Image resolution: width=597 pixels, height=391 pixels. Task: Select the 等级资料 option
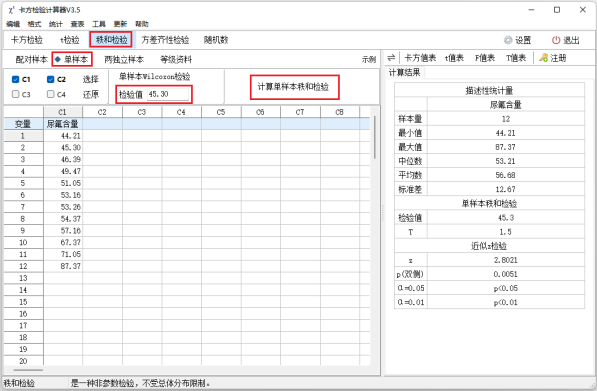(176, 59)
